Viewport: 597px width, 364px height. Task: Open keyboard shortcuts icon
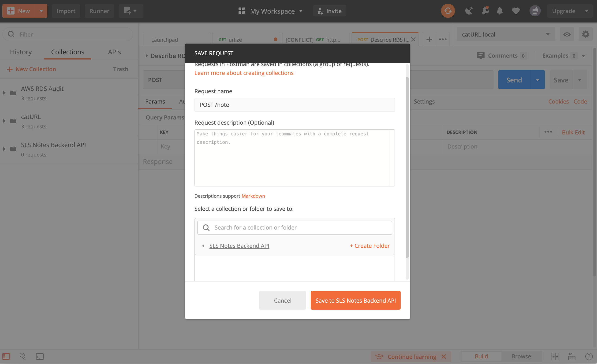[572, 356]
